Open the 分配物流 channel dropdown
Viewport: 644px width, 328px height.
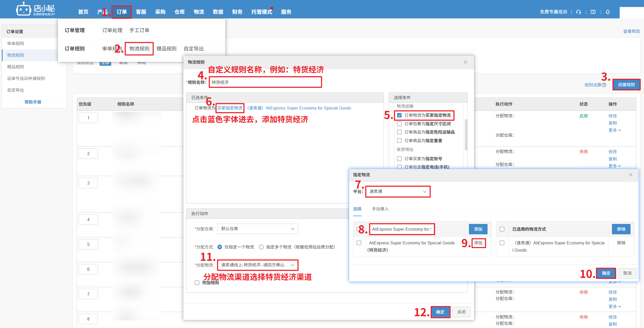click(x=258, y=265)
